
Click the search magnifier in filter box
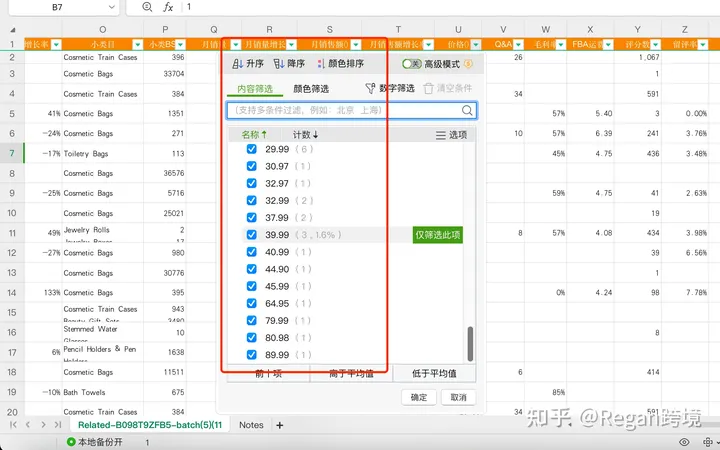468,110
